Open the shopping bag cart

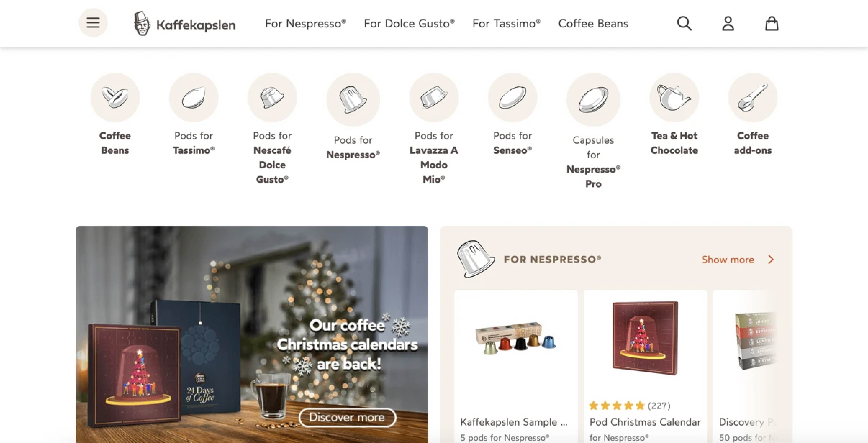pos(772,24)
